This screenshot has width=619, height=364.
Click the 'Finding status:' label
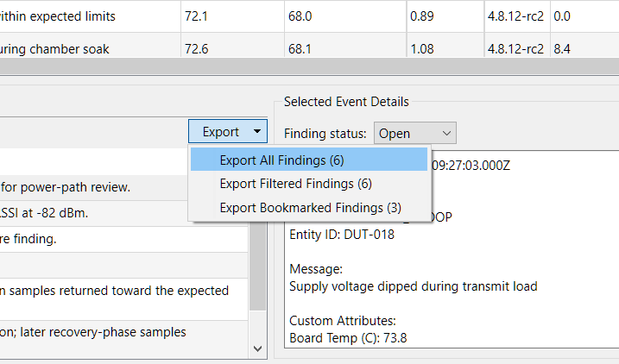click(x=325, y=134)
